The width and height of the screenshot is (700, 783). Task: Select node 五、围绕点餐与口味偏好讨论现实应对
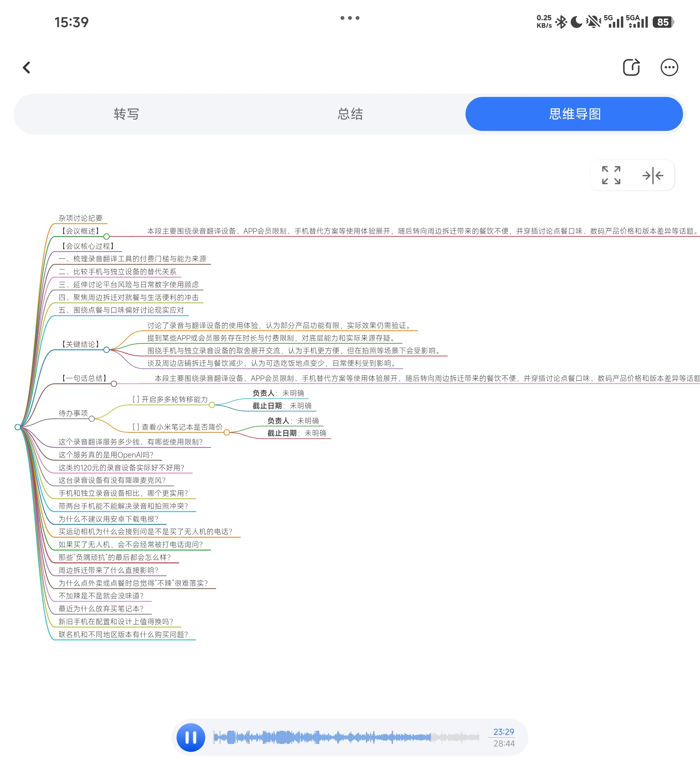[121, 310]
